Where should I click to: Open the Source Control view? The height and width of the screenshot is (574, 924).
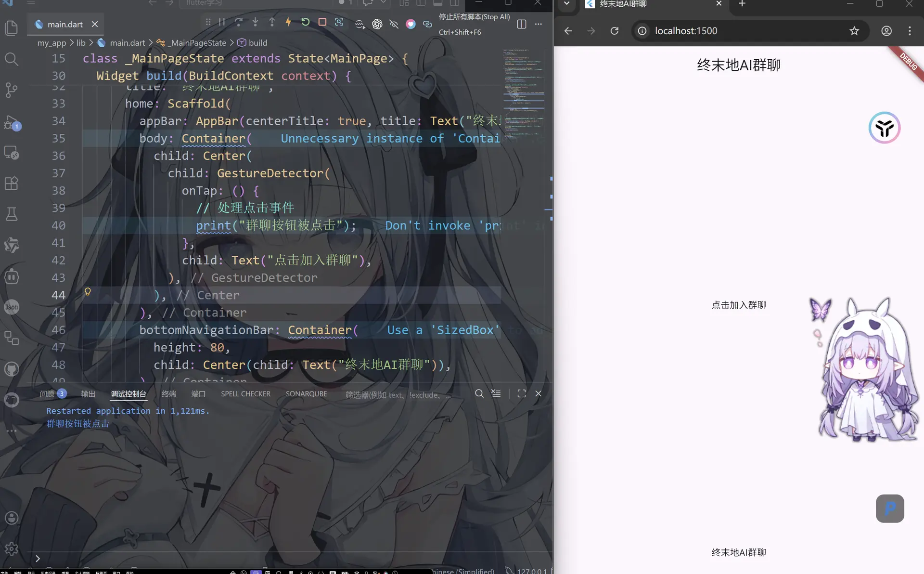[12, 90]
